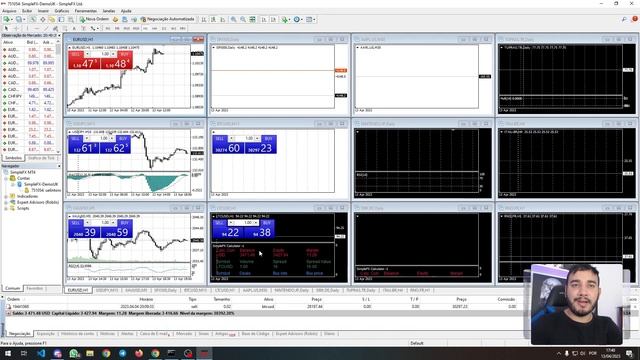640x360 pixels.
Task: Open Caixa de E-mail terminal tab
Action: click(x=154, y=334)
